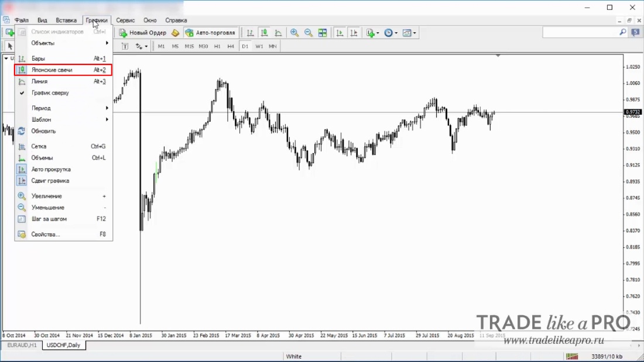The height and width of the screenshot is (362, 644).
Task: Open the chat messages icon
Action: coord(635,32)
